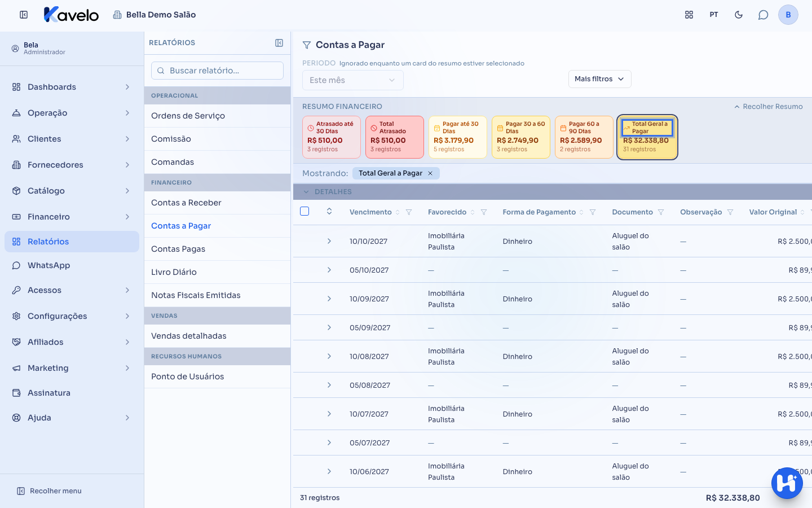Remove the Total Geral a Pagar filter chip
The image size is (812, 508).
tap(430, 173)
